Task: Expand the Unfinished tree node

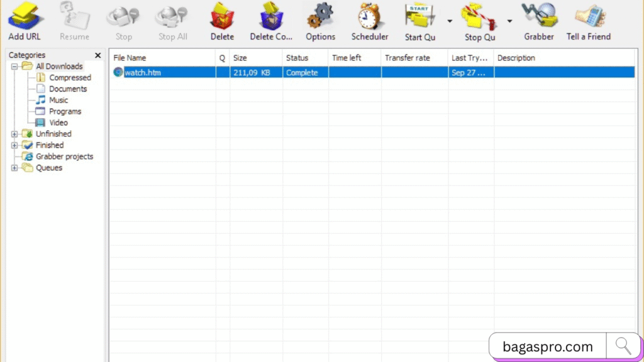Action: 14,133
